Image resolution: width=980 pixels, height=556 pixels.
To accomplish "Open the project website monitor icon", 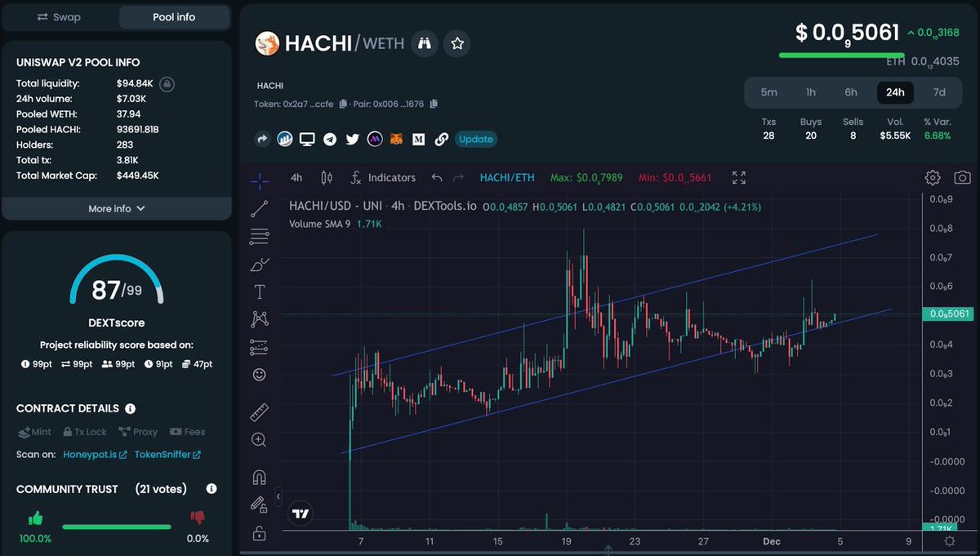I will (x=307, y=139).
